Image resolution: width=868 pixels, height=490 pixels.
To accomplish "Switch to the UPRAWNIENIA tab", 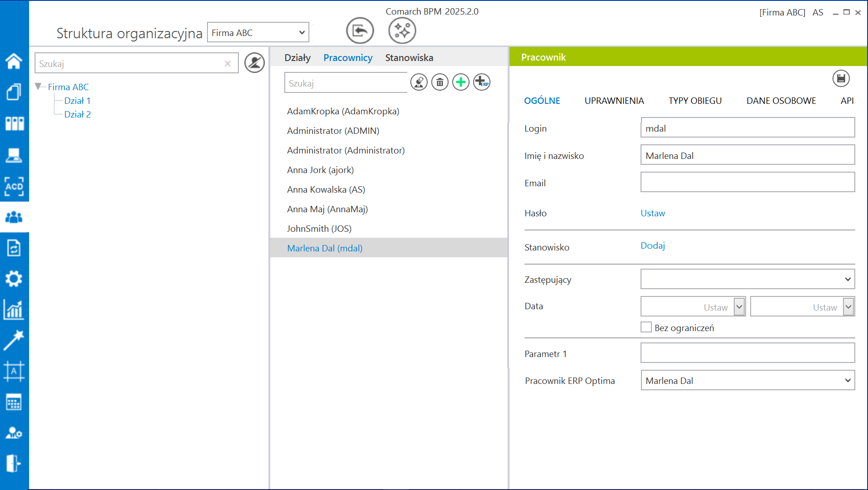I will tap(614, 101).
